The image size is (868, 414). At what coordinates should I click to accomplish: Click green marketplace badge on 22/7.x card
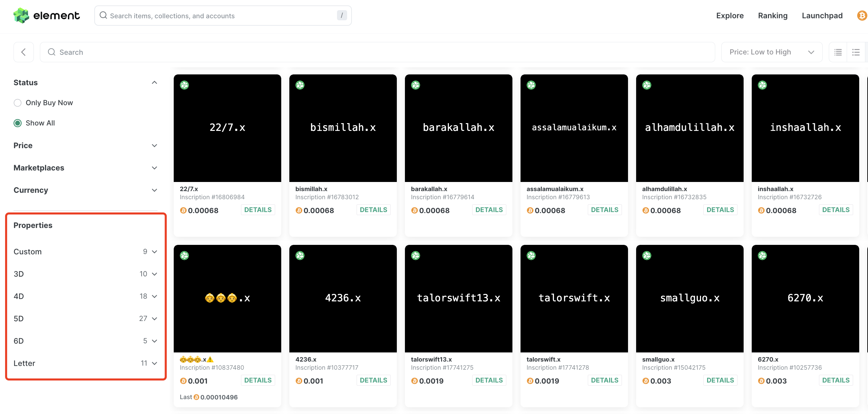(185, 85)
